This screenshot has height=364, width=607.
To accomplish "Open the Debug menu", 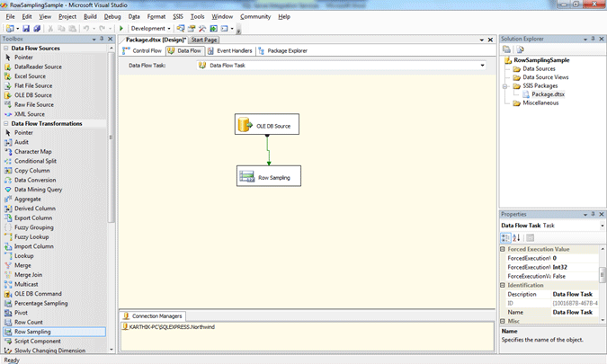I will (112, 17).
